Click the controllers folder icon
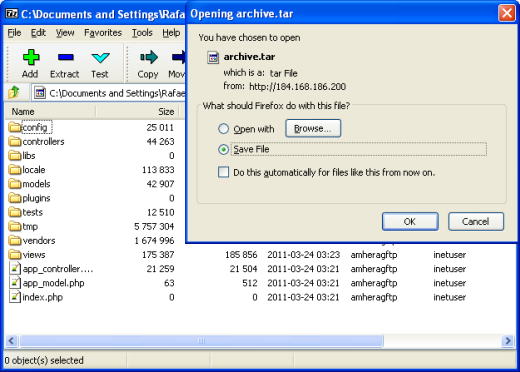Viewport: 520px width, 372px height. (15, 141)
